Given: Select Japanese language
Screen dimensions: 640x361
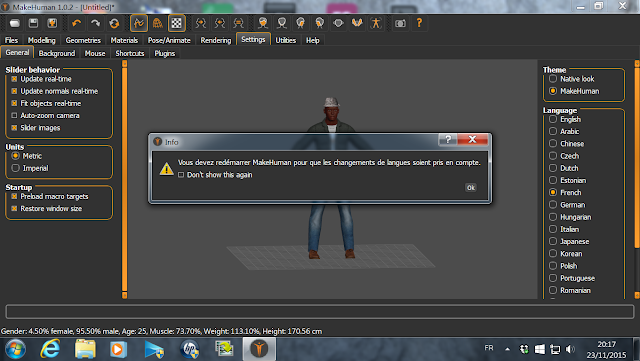Looking at the screenshot, I should (553, 241).
